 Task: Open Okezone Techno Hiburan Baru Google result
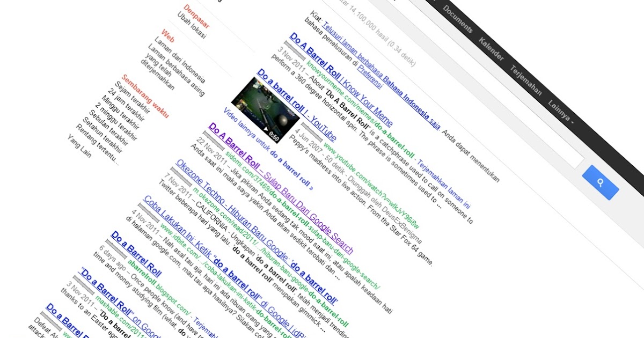257,231
